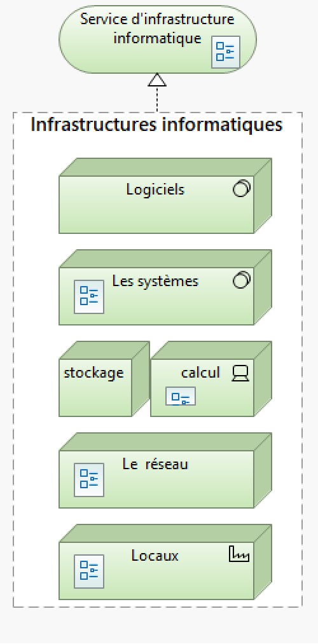This screenshot has width=318, height=644.
Task: Select the calcul node label
Action: pos(200,373)
